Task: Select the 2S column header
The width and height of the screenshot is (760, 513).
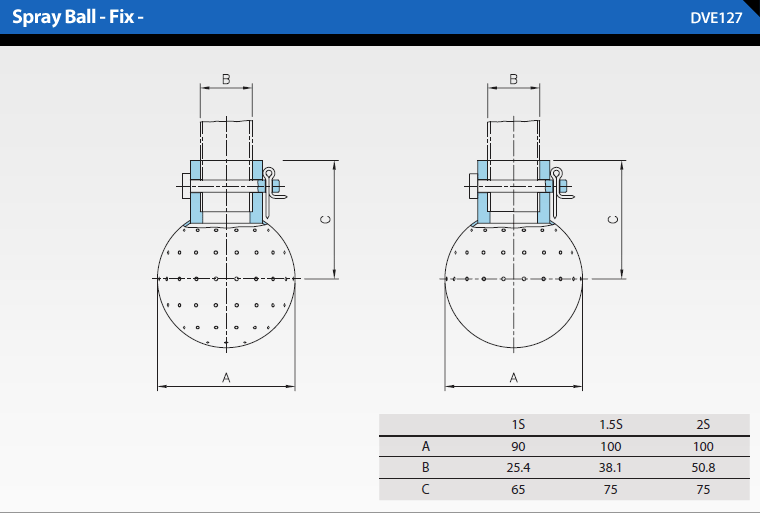Action: point(703,425)
